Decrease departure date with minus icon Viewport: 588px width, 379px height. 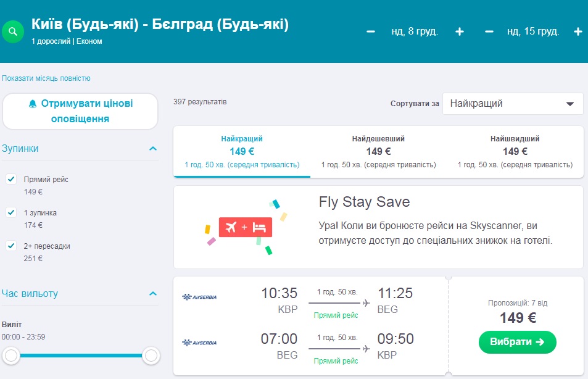[371, 31]
